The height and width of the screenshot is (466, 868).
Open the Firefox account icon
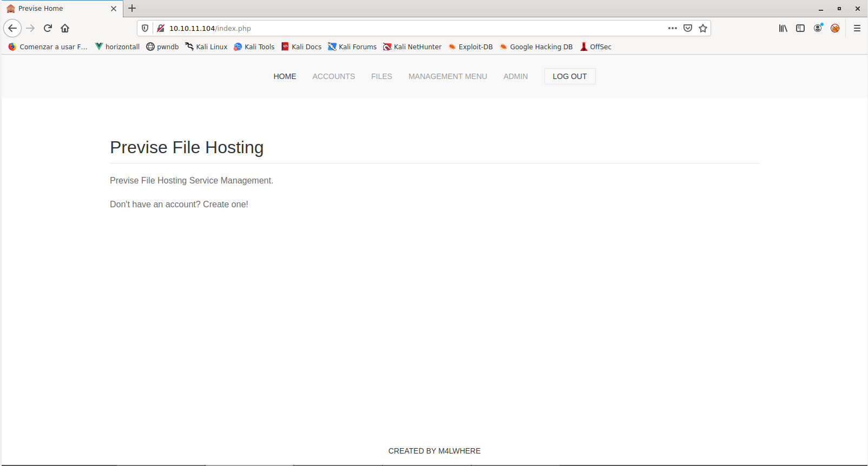click(x=818, y=28)
